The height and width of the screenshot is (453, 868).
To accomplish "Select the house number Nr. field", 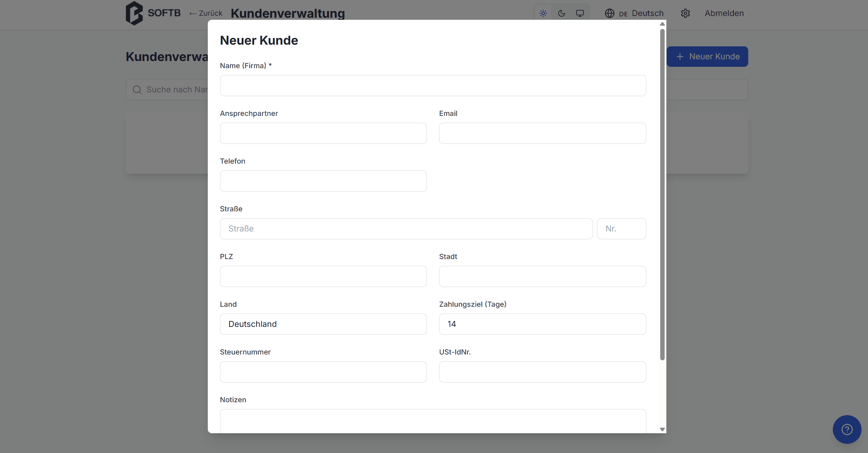I will [x=621, y=229].
